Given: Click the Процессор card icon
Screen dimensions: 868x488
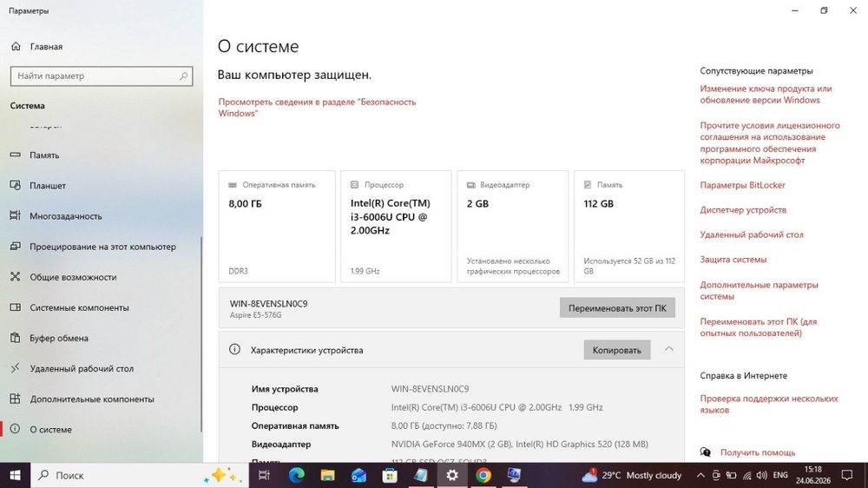Looking at the screenshot, I should [x=355, y=184].
